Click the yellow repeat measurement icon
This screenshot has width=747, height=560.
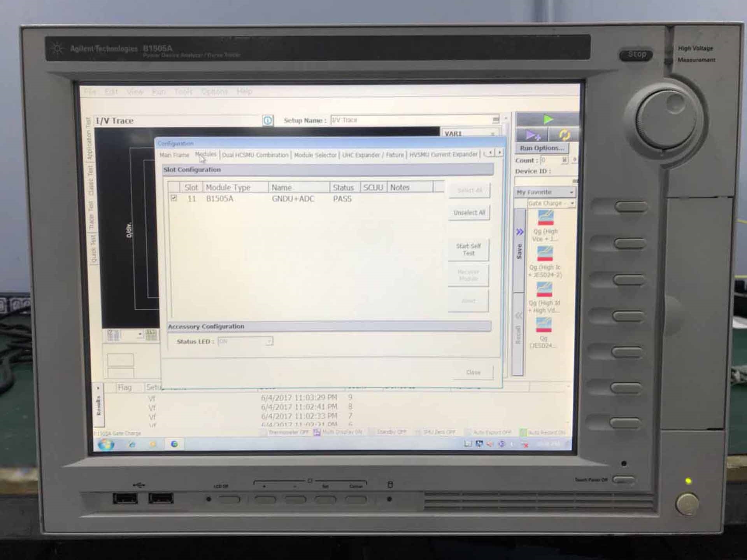pyautogui.click(x=564, y=135)
